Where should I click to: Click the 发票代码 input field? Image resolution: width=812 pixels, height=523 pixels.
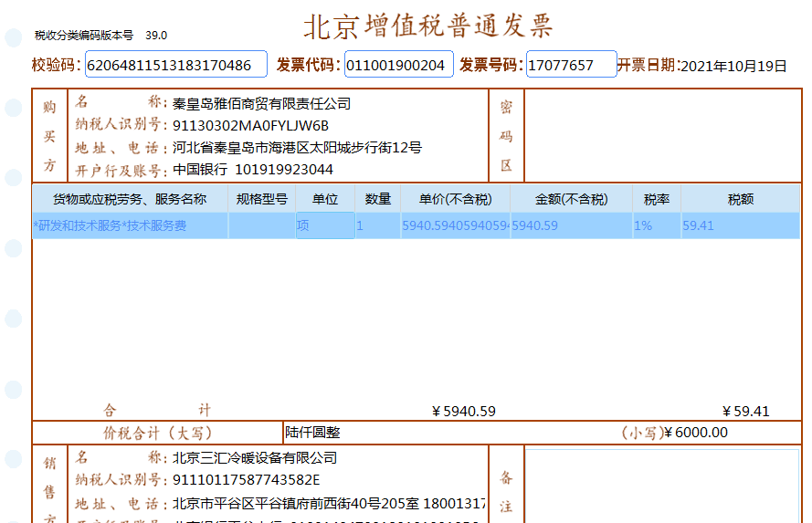[x=399, y=64]
